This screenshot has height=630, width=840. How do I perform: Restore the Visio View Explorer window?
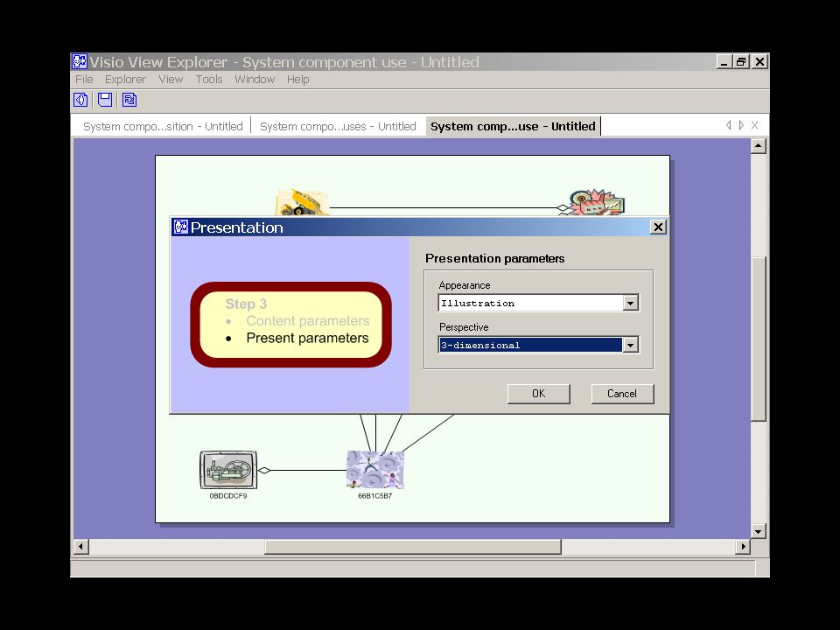(741, 61)
